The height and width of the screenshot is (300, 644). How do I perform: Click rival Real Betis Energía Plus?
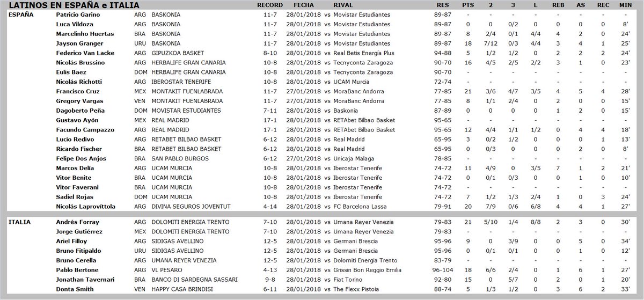[x=363, y=53]
